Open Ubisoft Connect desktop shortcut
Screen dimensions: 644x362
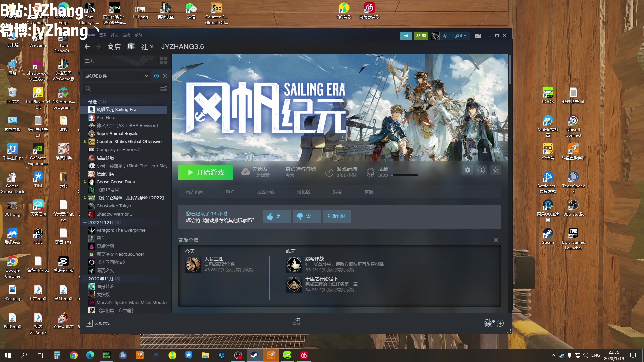point(573,126)
